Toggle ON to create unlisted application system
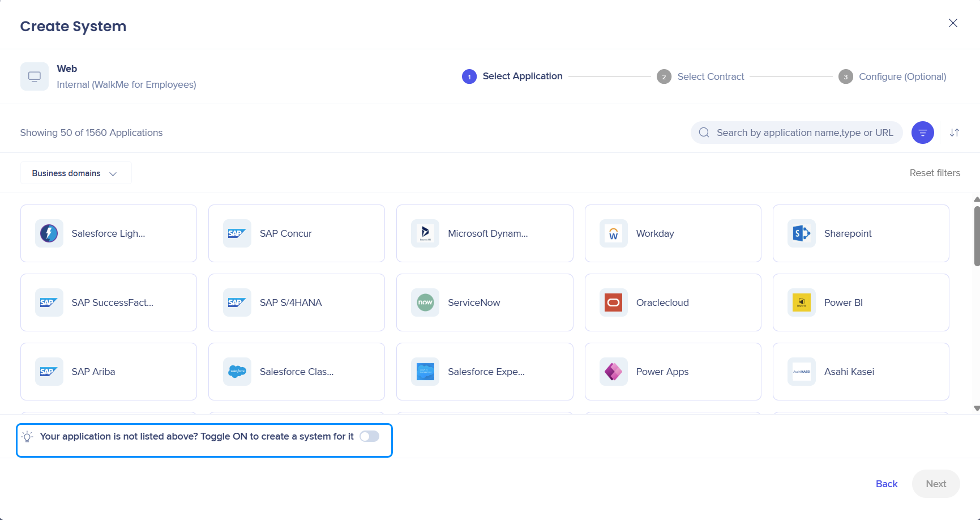Image resolution: width=980 pixels, height=520 pixels. coord(369,436)
